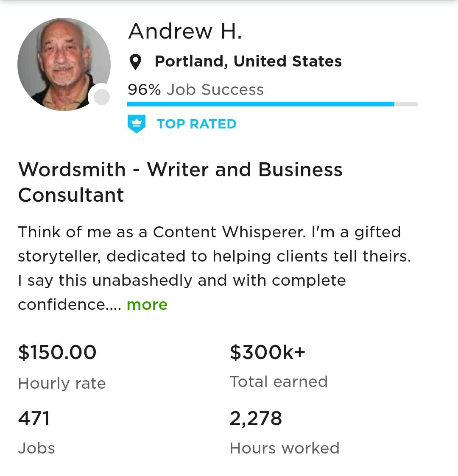The height and width of the screenshot is (476, 458).
Task: Click the freelancer name Andrew H.
Action: (x=185, y=31)
